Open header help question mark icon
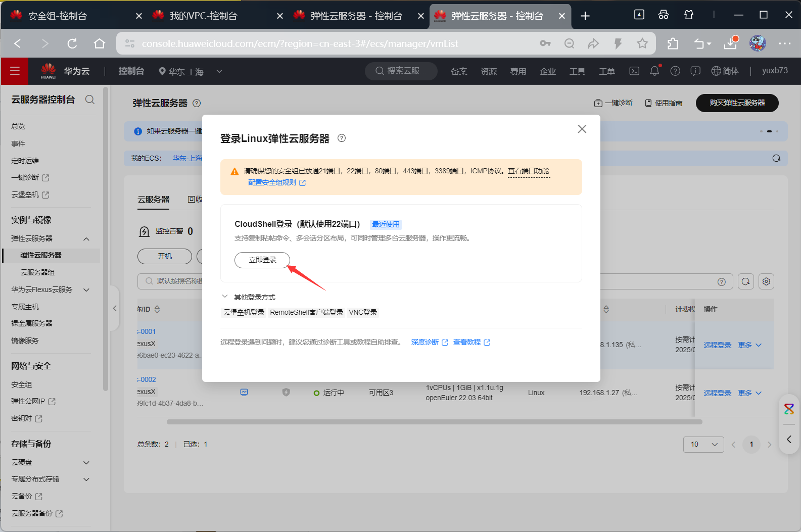Screen dimensions: 801x532 click(x=675, y=71)
